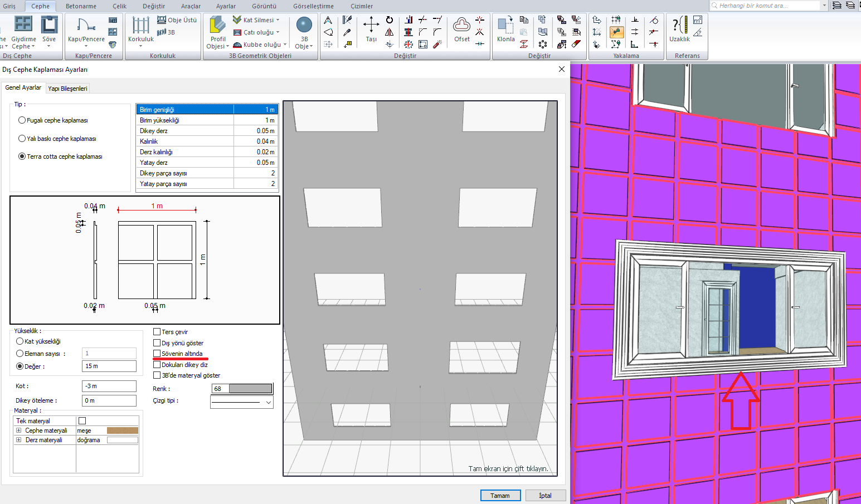Open the Kat Silmesi dropdown arrow

(278, 20)
